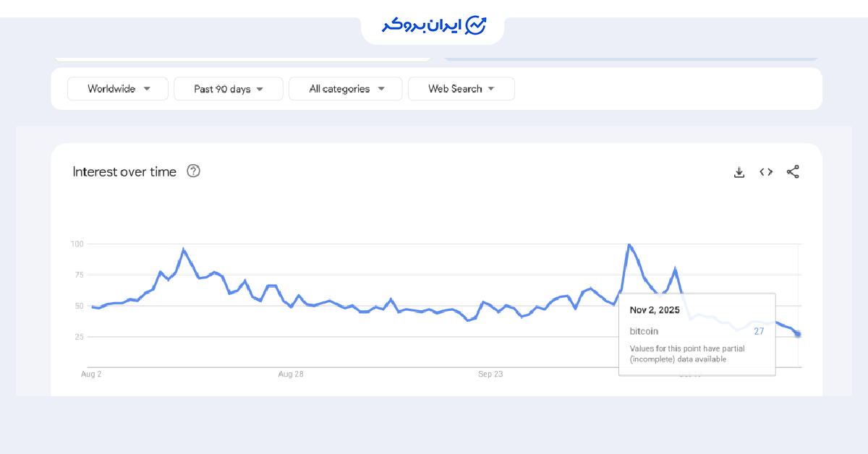Click the download CSV icon
The height and width of the screenshot is (454, 868).
(x=739, y=172)
